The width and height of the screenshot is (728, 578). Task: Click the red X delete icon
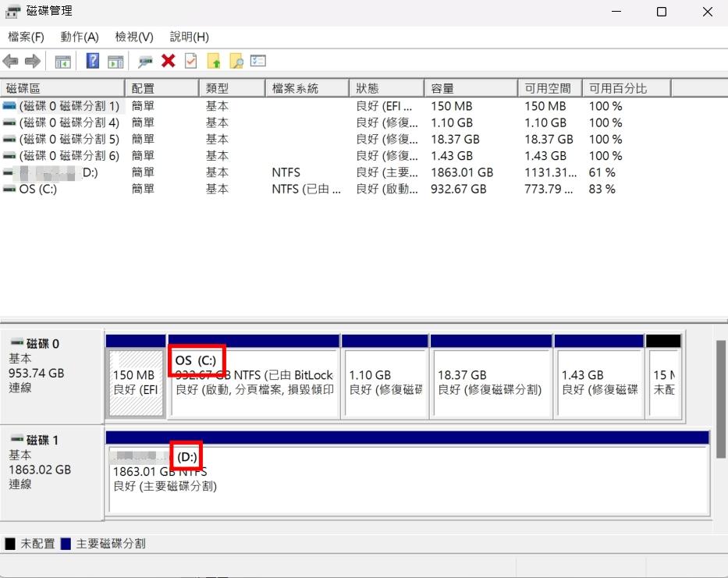pyautogui.click(x=168, y=61)
